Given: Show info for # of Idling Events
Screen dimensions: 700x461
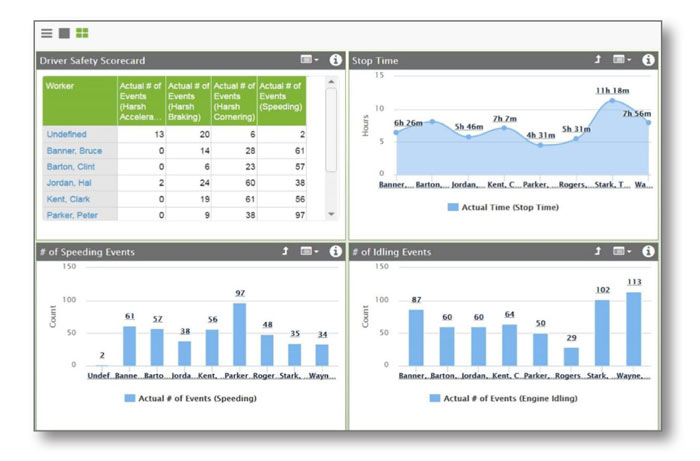Looking at the screenshot, I should [x=648, y=252].
